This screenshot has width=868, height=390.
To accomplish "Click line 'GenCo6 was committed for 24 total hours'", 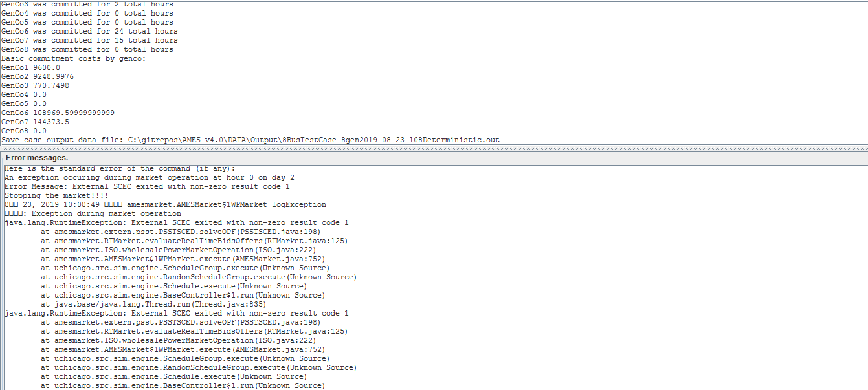I will (x=89, y=31).
